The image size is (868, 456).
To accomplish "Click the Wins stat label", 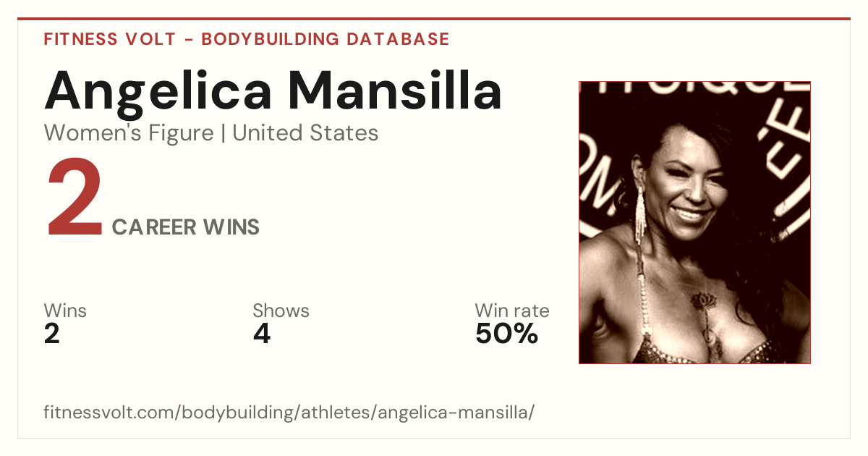I will (x=65, y=311).
